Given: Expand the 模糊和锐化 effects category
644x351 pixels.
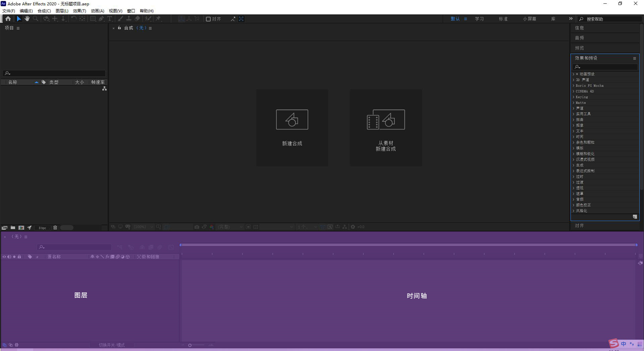Looking at the screenshot, I should 573,154.
